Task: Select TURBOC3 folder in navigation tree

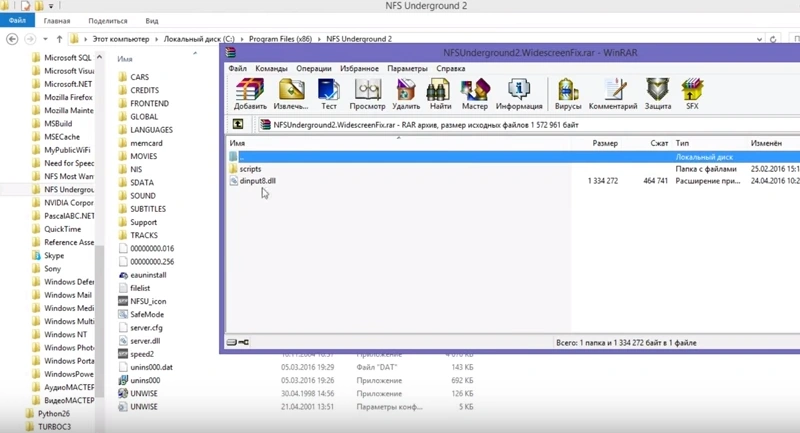Action: pos(48,427)
